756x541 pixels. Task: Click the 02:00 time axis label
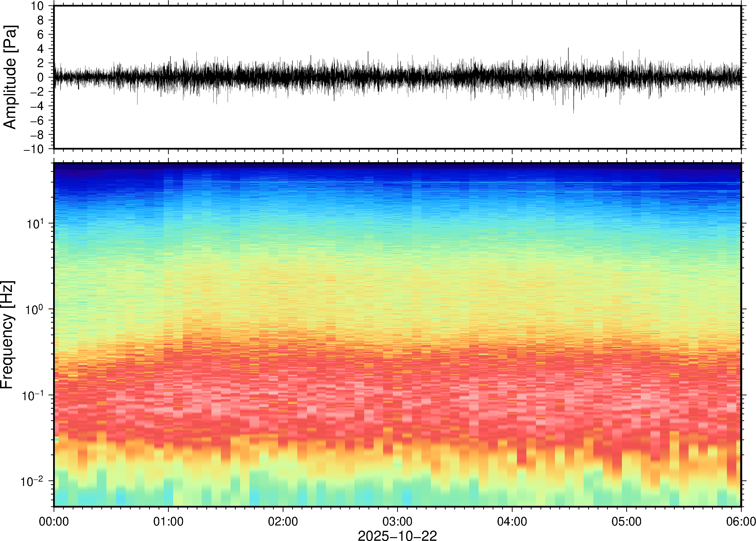coord(283,521)
